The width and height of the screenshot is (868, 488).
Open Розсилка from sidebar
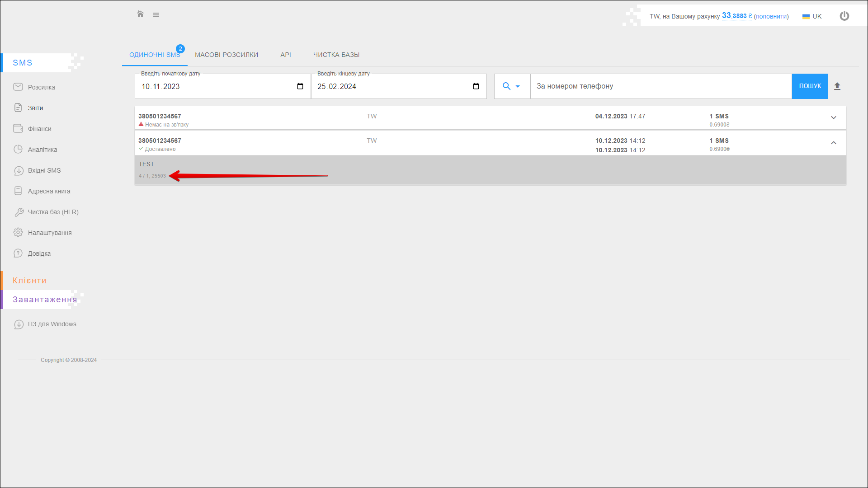coord(41,87)
